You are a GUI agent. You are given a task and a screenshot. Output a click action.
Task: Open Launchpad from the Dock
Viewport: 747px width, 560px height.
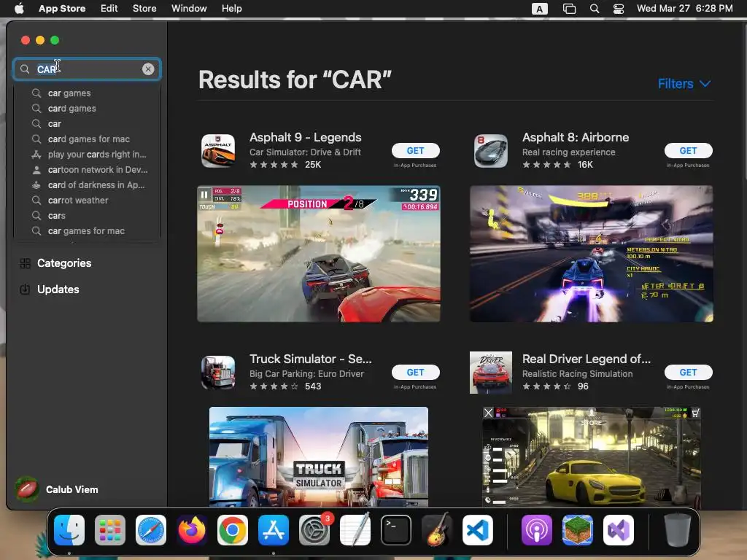coord(110,530)
